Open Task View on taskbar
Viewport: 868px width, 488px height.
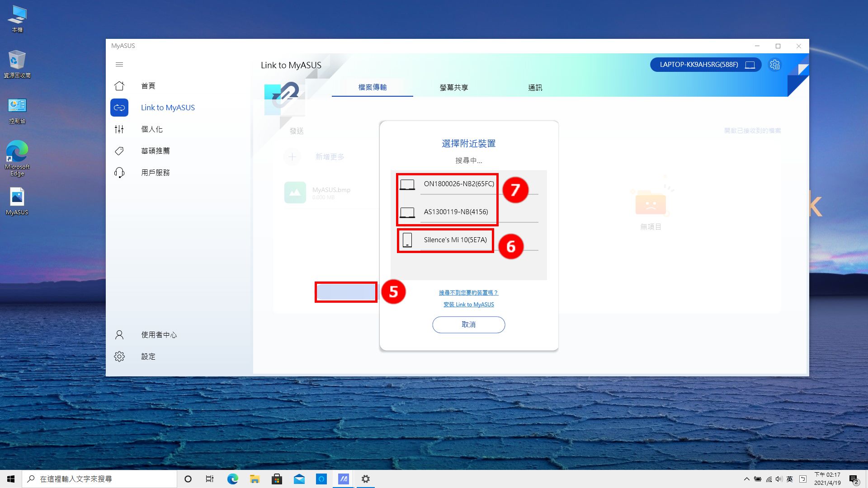pos(210,479)
